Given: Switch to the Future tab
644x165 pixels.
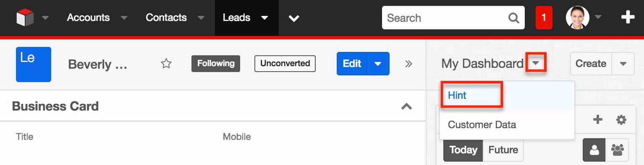Looking at the screenshot, I should [x=503, y=150].
